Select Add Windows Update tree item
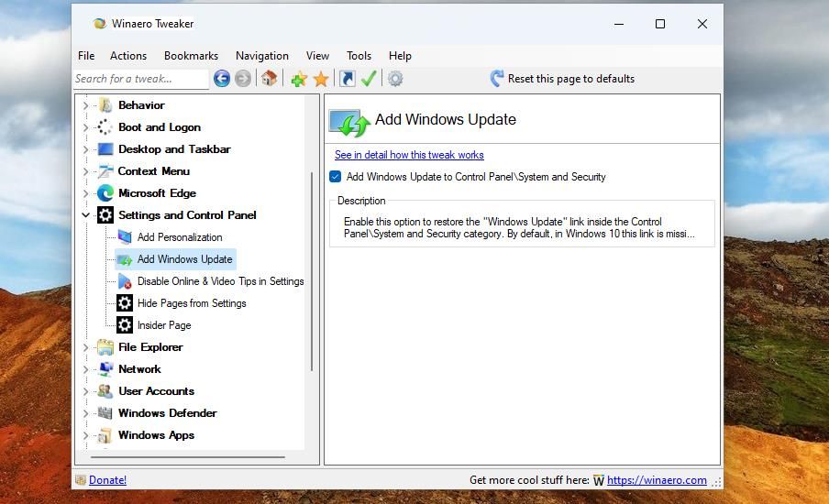This screenshot has width=829, height=504. (x=184, y=259)
